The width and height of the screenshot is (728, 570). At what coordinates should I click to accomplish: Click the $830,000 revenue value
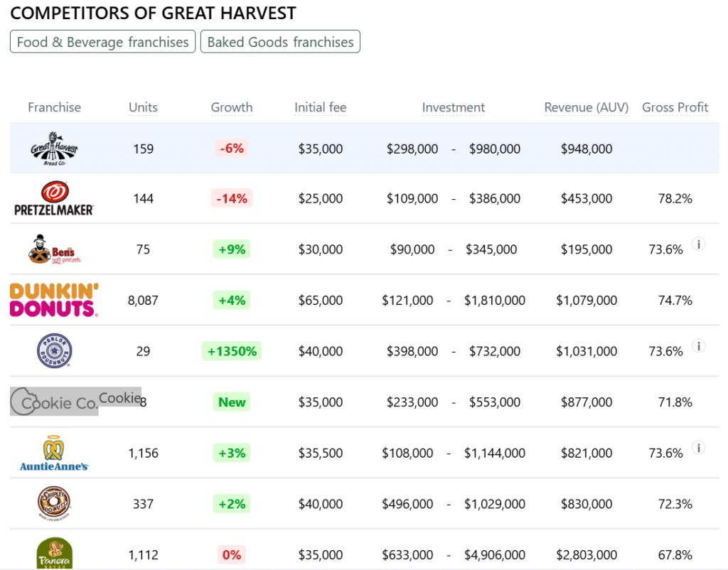coord(587,504)
